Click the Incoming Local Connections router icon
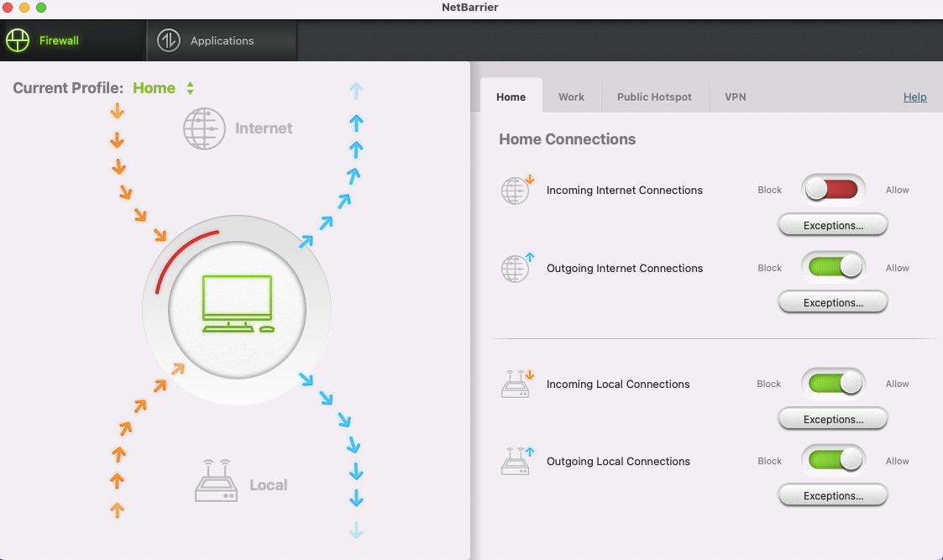 (x=517, y=384)
